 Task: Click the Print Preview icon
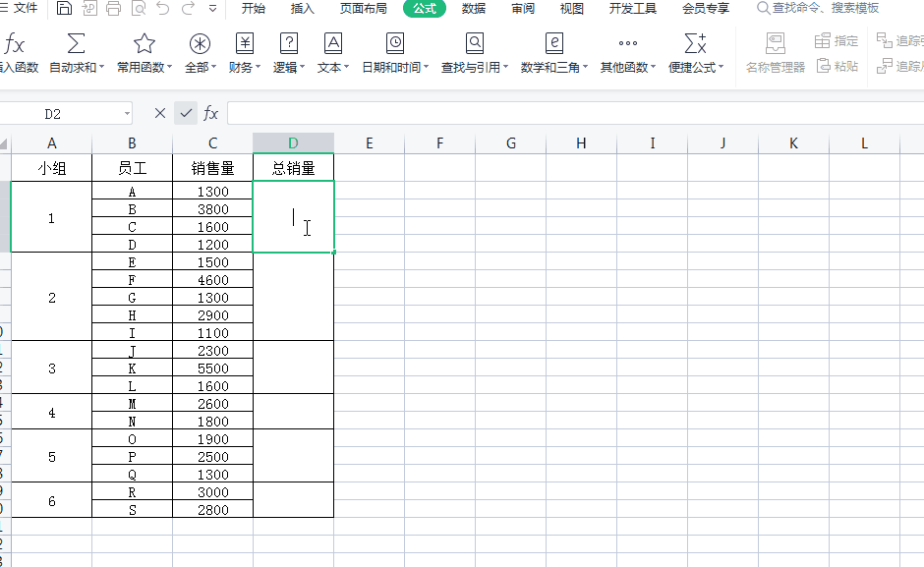pos(139,8)
